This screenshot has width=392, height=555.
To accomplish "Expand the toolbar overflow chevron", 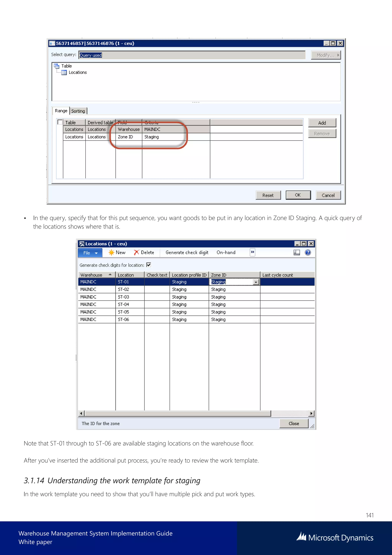I will [x=252, y=252].
